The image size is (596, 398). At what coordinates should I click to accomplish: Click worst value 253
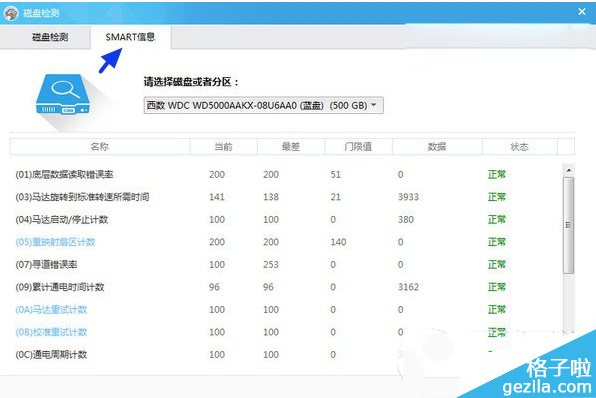(271, 265)
